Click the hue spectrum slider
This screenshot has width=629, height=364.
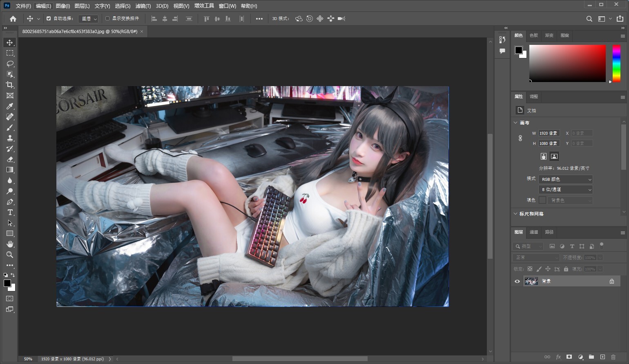point(616,63)
